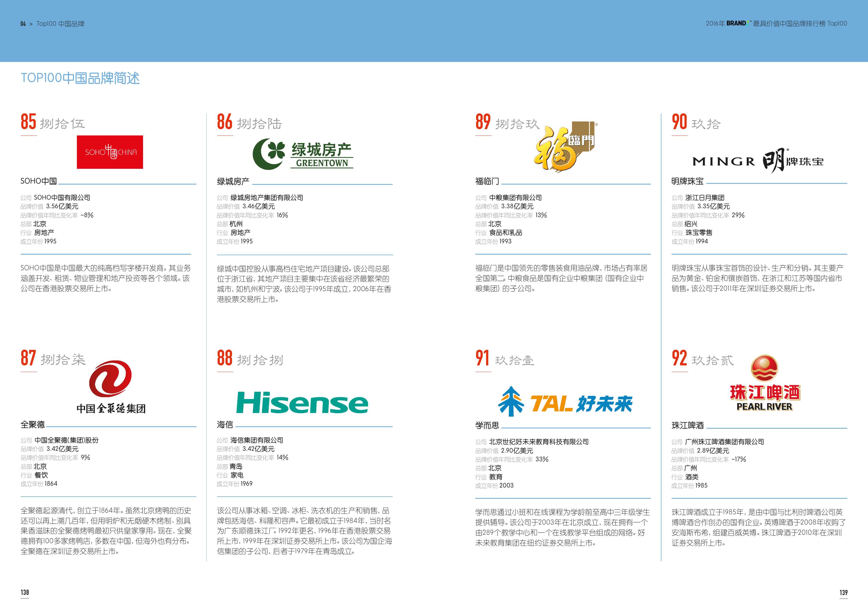Select change rate 29%
This screenshot has width=868, height=614.
pyautogui.click(x=738, y=215)
